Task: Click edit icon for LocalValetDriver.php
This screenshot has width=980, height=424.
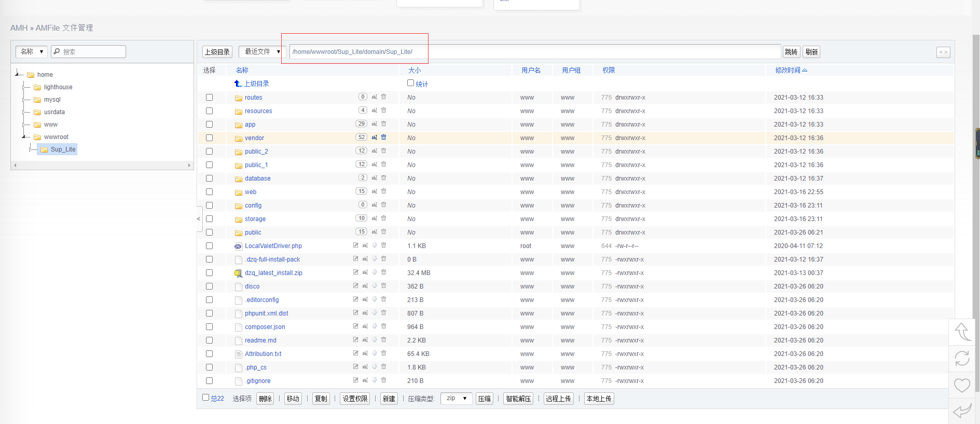Action: pos(356,245)
